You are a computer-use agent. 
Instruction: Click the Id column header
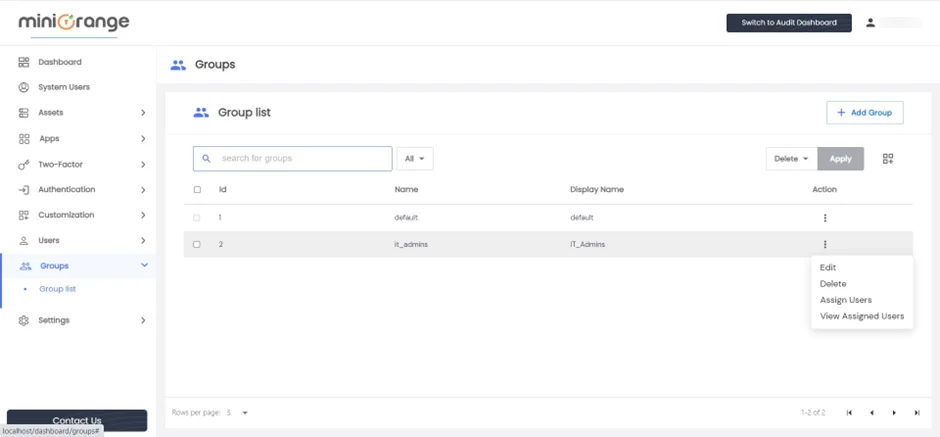(222, 189)
